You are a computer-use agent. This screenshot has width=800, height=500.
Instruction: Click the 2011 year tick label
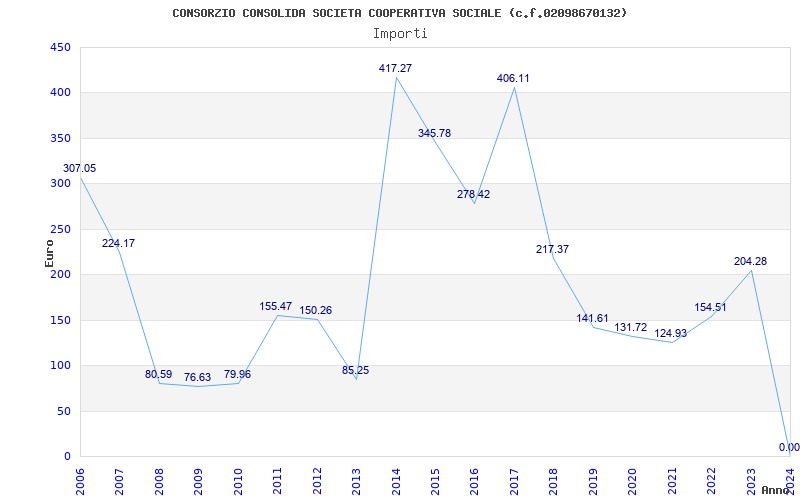tap(278, 482)
